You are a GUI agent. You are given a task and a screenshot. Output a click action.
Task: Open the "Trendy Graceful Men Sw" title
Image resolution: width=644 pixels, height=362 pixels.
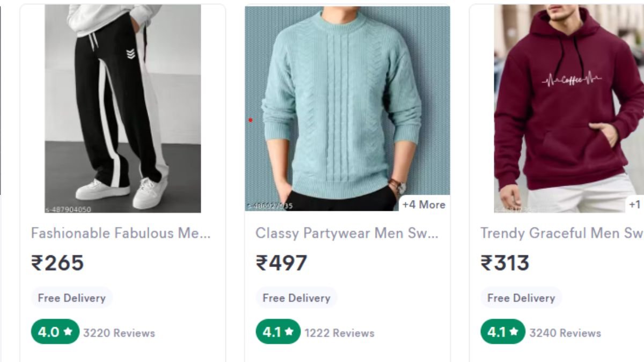561,233
